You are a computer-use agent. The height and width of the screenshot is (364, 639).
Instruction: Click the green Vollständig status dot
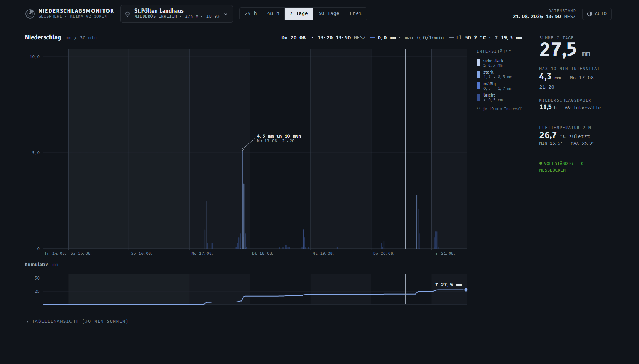(x=541, y=163)
